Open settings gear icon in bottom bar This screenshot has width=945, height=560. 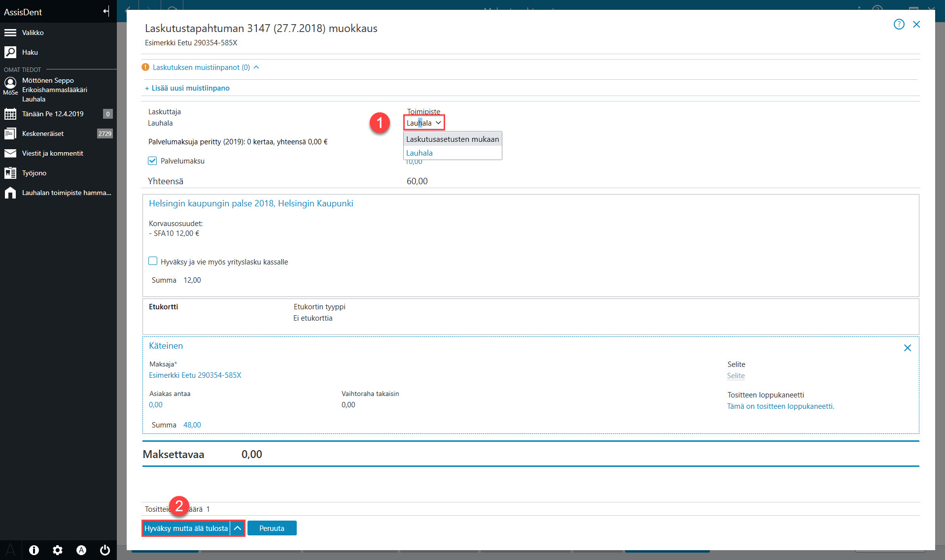58,550
